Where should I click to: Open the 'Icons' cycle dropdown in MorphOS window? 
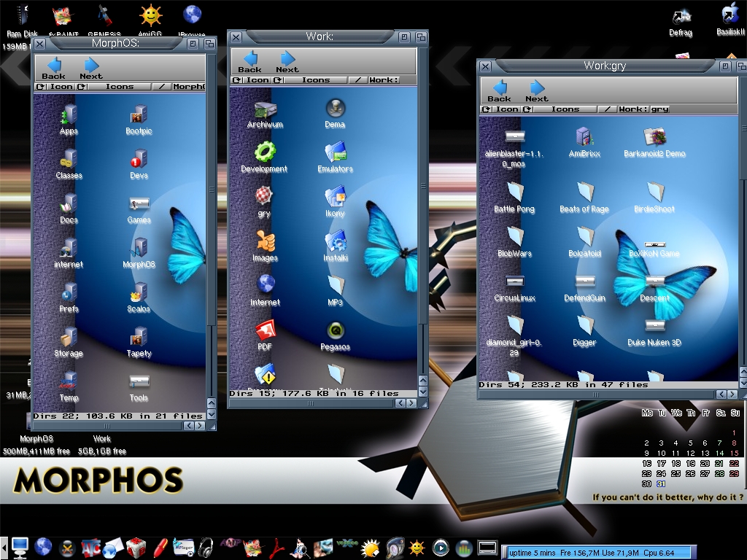[x=115, y=87]
